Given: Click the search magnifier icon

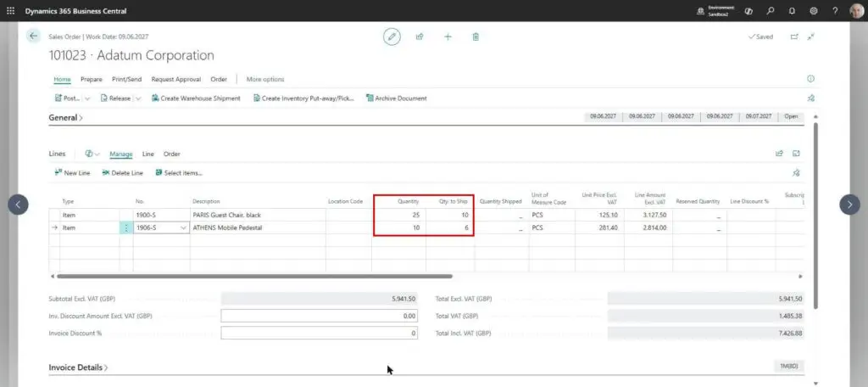Looking at the screenshot, I should click(x=770, y=10).
